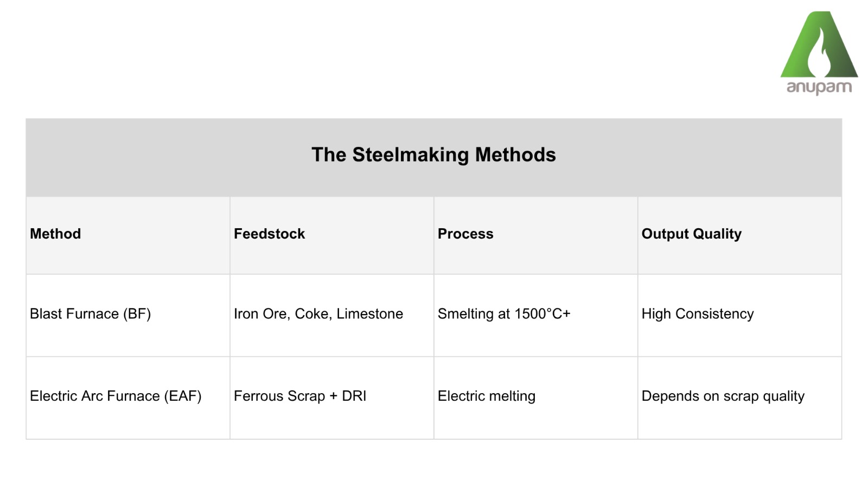The height and width of the screenshot is (488, 868).
Task: Click the High Consistency cell
Action: point(698,314)
